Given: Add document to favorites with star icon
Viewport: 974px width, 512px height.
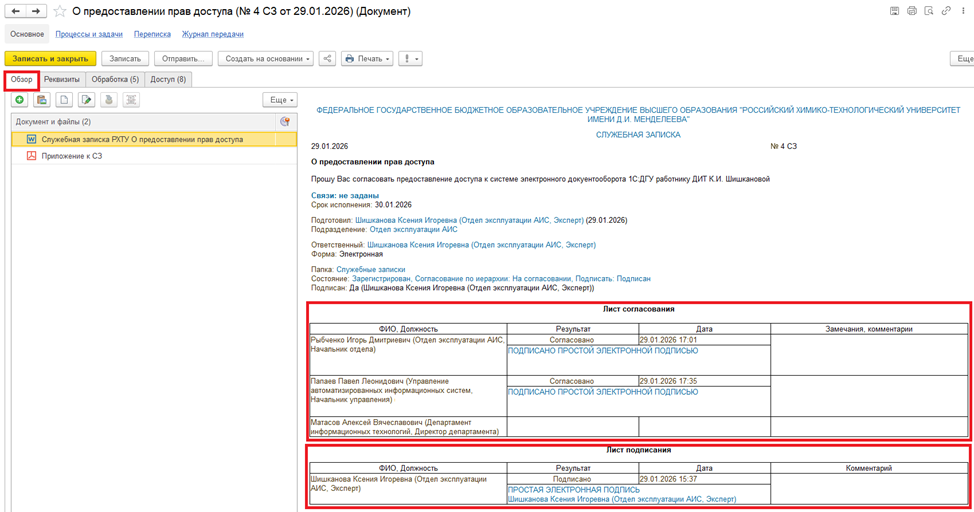Looking at the screenshot, I should coord(60,11).
